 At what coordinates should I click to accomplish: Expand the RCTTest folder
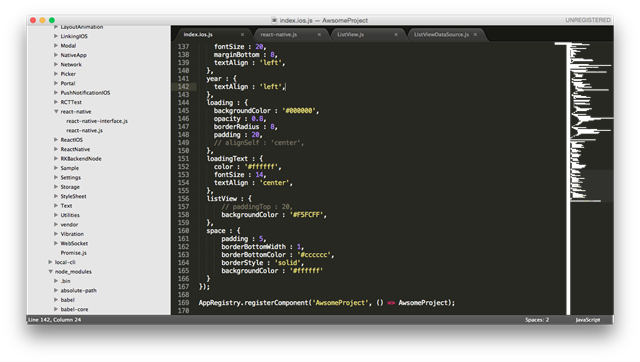[x=56, y=102]
